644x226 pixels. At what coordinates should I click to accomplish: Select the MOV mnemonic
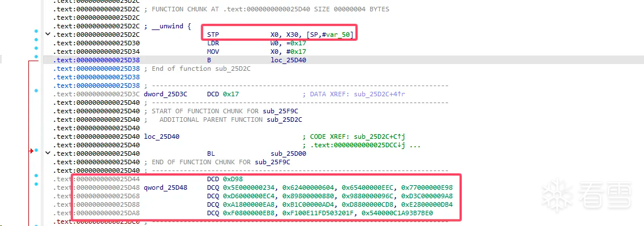coord(213,52)
